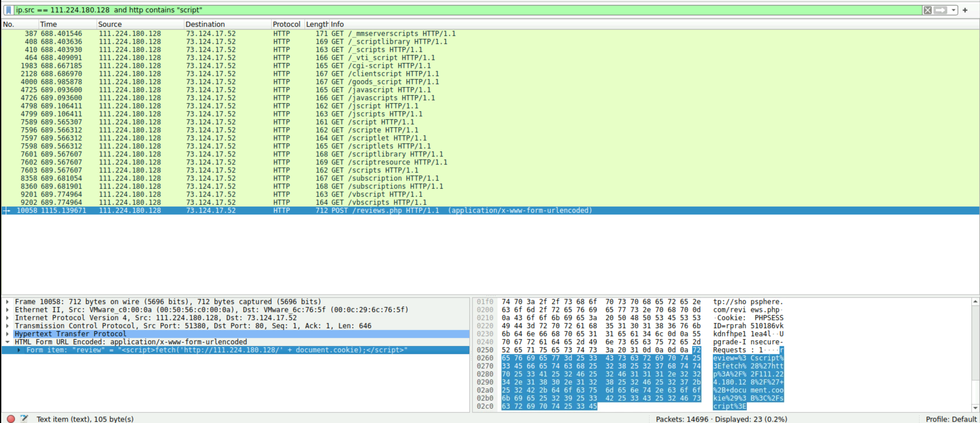
Task: Select packet 387 GET /_mmserverscripts
Action: click(490, 34)
